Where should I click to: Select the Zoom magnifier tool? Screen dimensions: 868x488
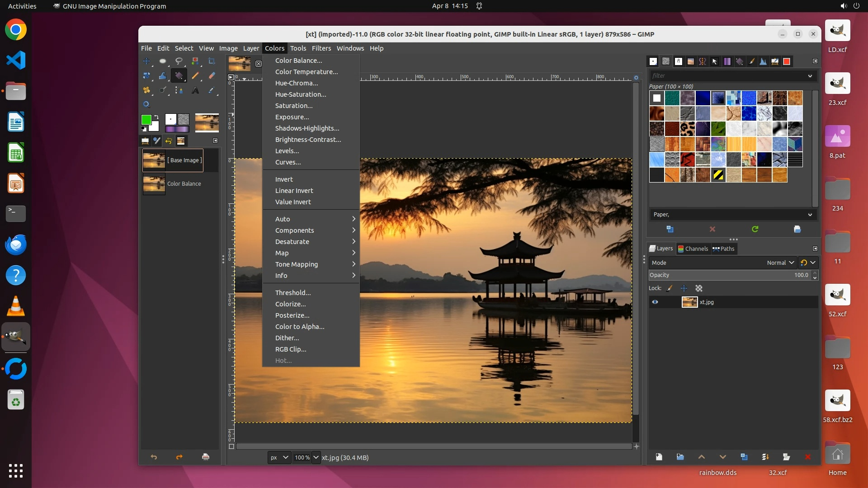click(146, 104)
